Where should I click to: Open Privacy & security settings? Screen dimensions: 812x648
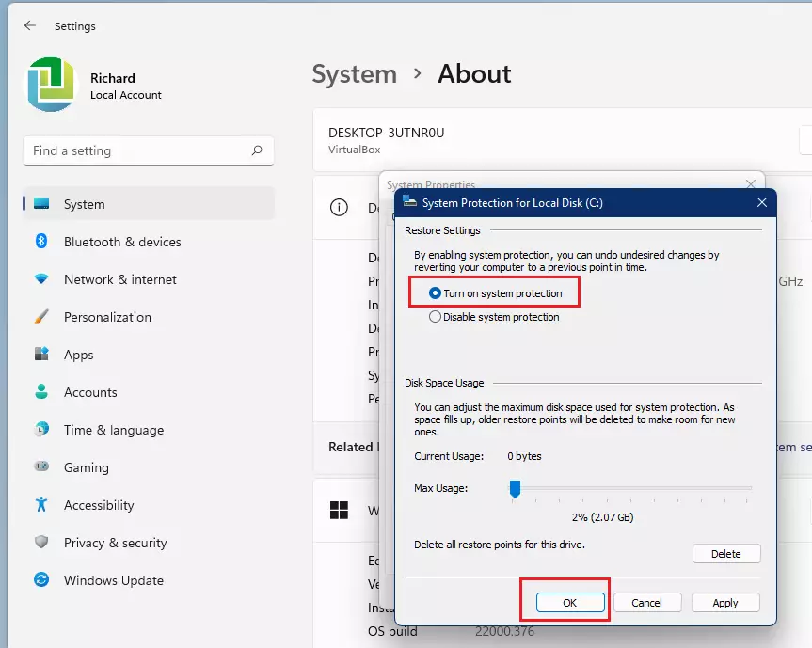pyautogui.click(x=149, y=543)
